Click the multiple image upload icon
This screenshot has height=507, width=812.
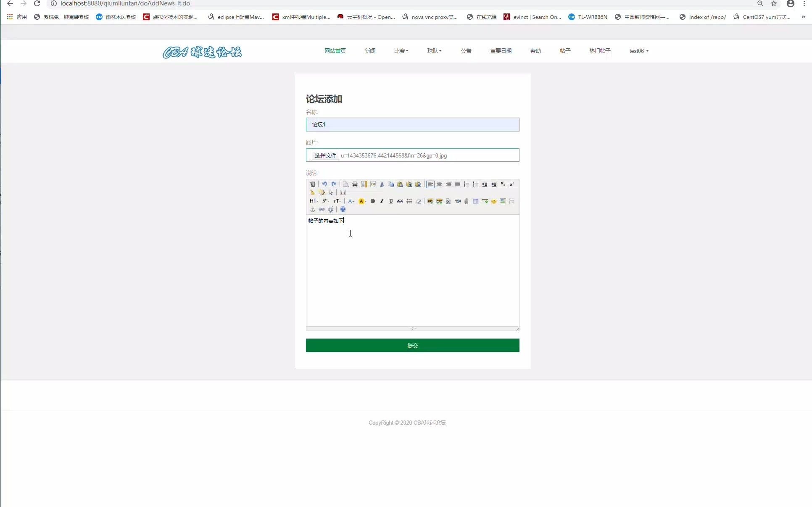point(439,201)
